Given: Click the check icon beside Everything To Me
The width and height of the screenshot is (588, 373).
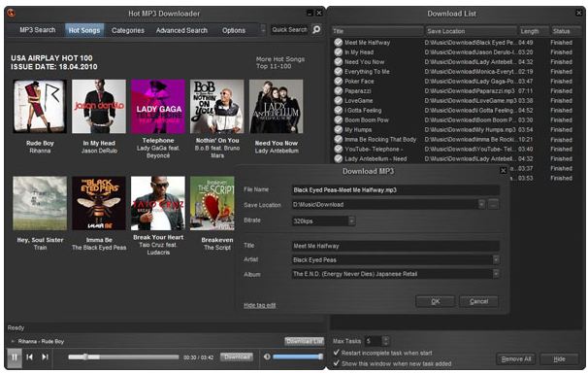Looking at the screenshot, I should tap(339, 72).
